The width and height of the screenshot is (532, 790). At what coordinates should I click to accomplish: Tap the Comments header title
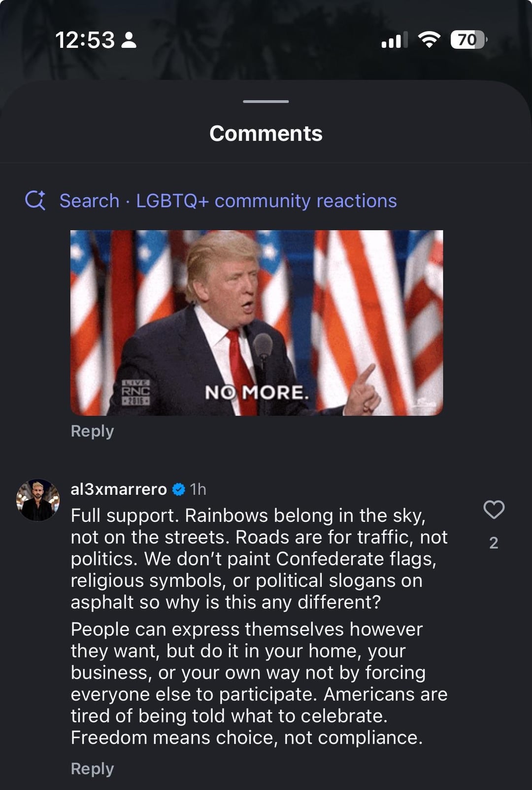coord(266,134)
